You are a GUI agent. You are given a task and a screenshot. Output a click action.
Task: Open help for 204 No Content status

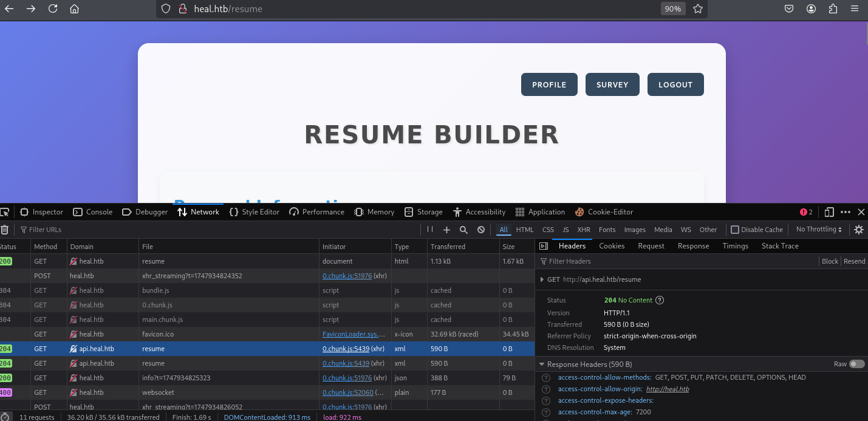pos(660,300)
